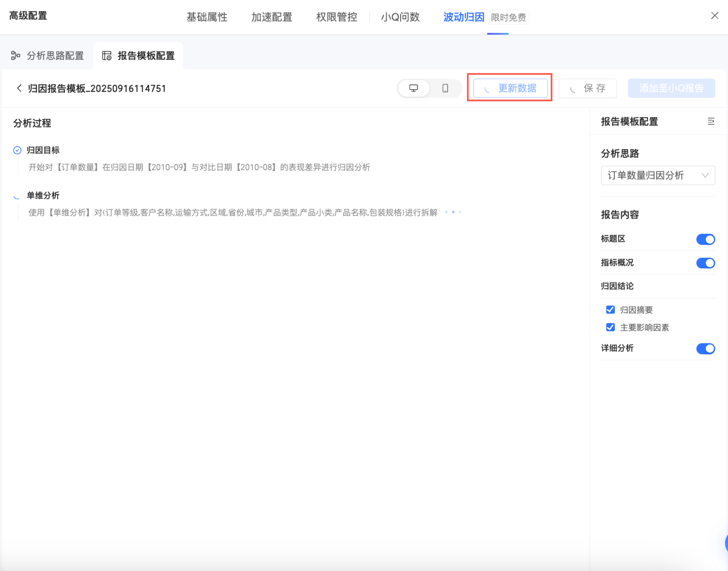Switch to mobile preview mode
728x571 pixels.
(x=445, y=88)
